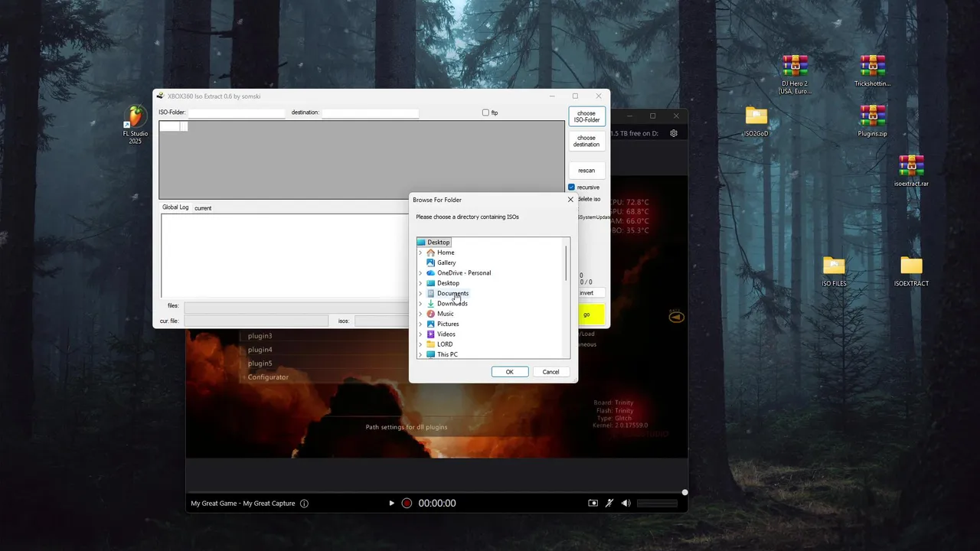The width and height of the screenshot is (980, 551).
Task: Select plugin3 in background menu
Action: 260,336
